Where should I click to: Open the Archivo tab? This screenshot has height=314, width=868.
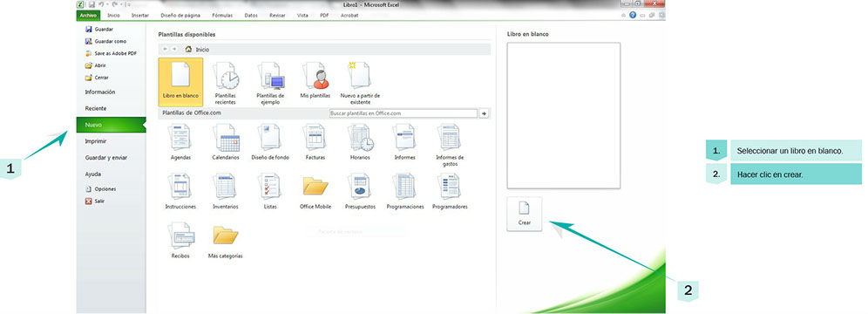(88, 16)
